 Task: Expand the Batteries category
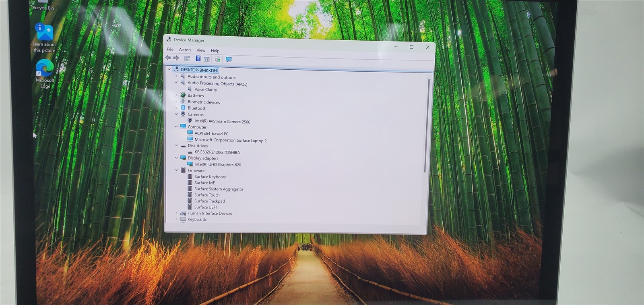[x=176, y=95]
